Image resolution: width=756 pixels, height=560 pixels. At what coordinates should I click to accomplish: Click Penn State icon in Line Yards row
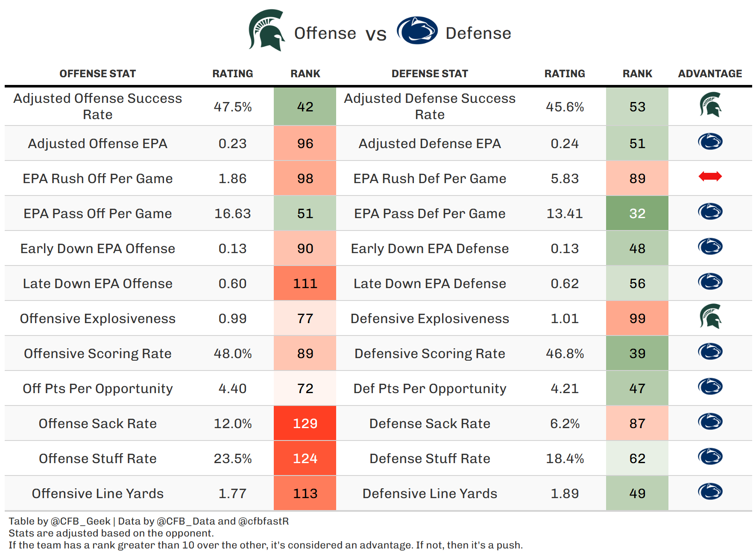tap(710, 492)
